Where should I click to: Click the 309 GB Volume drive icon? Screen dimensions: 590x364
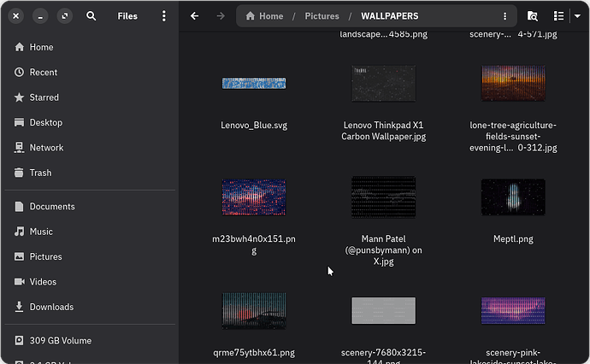click(x=19, y=340)
